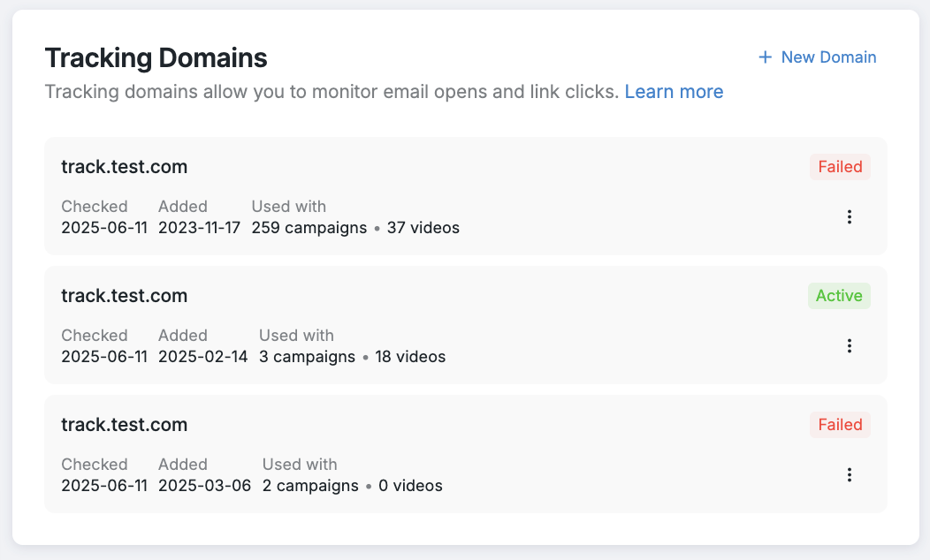The width and height of the screenshot is (930, 560).
Task: Open options menu for domain with 259 campaigns
Action: click(x=849, y=216)
